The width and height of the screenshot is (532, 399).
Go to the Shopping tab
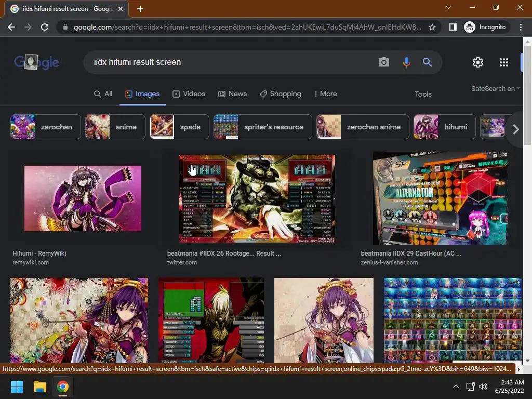281,94
